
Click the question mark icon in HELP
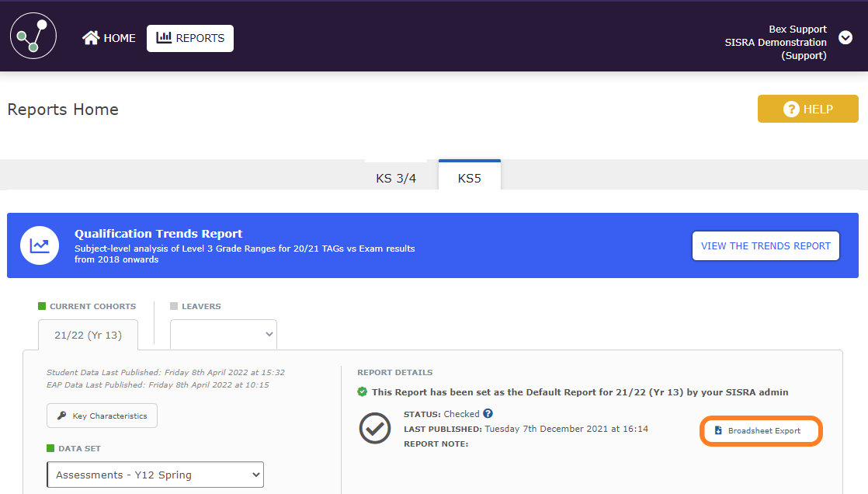point(791,110)
